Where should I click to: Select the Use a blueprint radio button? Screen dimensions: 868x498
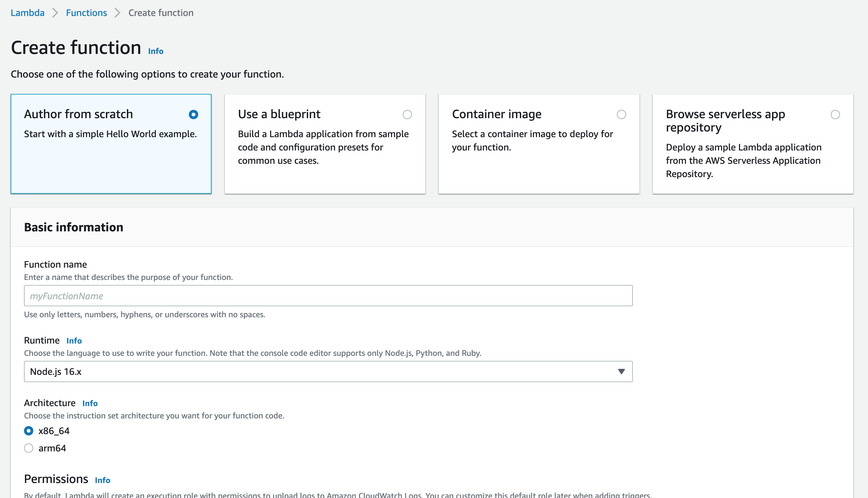pos(407,114)
